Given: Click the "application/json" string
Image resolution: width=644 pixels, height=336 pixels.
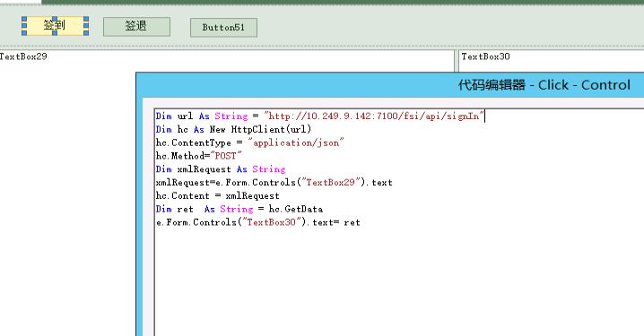Looking at the screenshot, I should point(296,142).
